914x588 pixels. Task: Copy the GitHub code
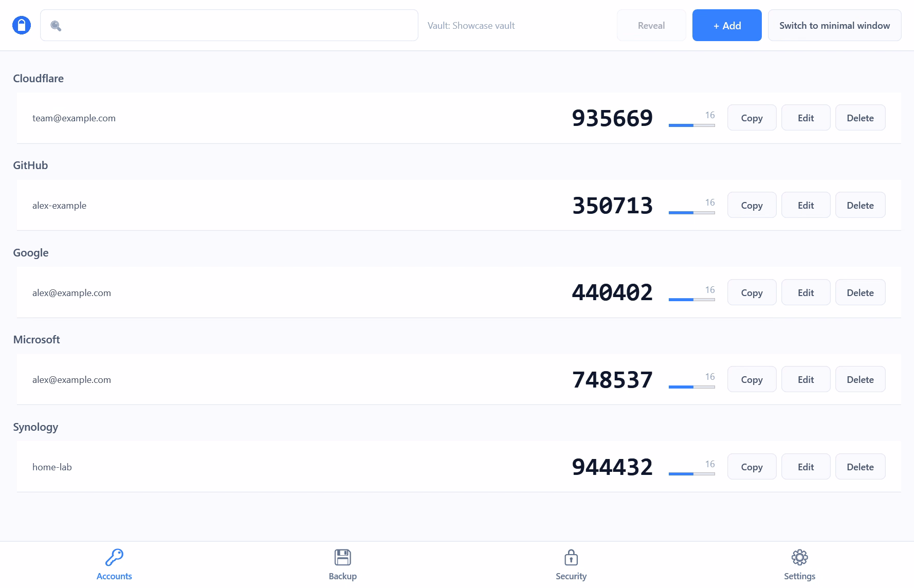click(752, 205)
